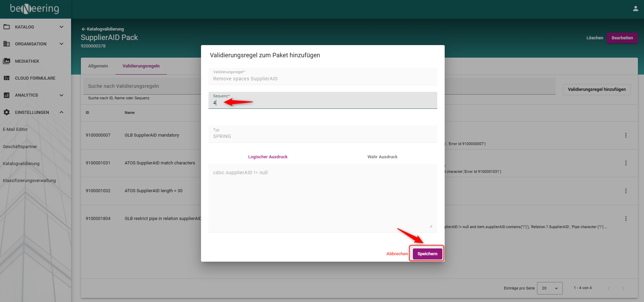Open entries per page dropdown
The height and width of the screenshot is (302, 644).
click(550, 288)
